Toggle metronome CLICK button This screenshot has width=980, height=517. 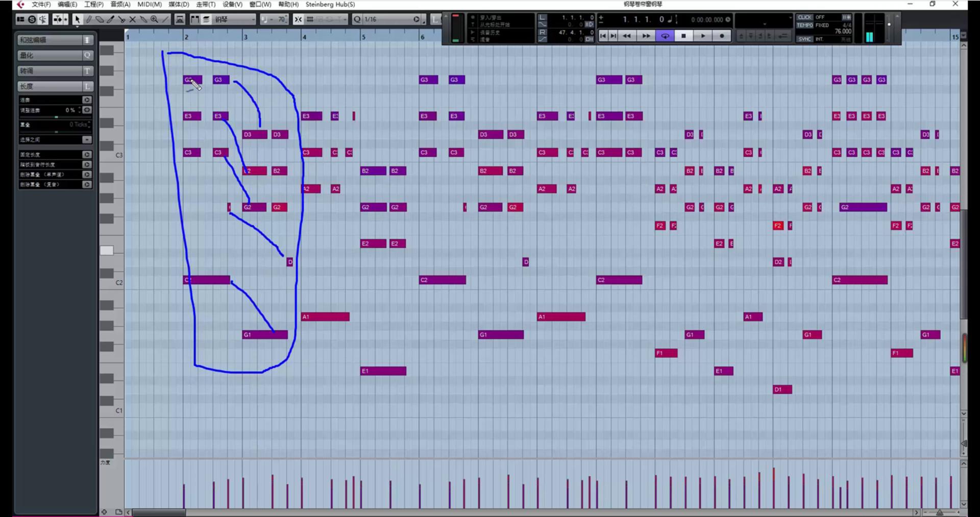[804, 17]
